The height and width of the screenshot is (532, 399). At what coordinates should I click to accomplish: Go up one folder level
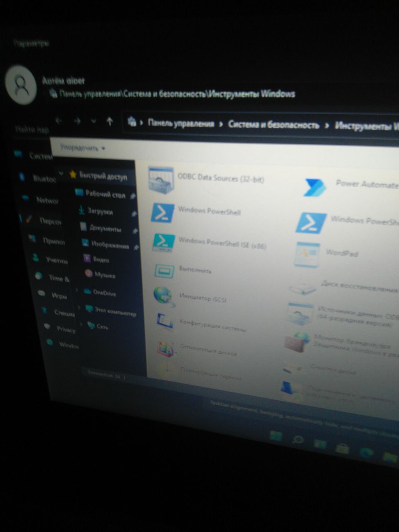(x=110, y=121)
